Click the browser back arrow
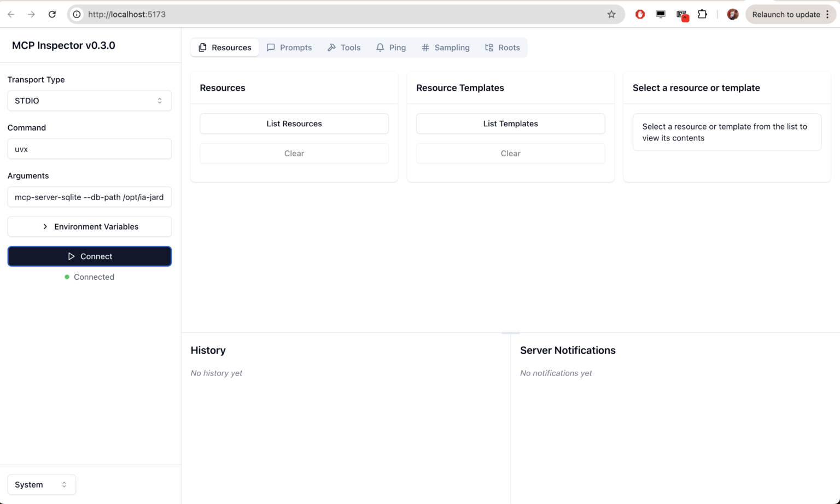 (x=11, y=14)
